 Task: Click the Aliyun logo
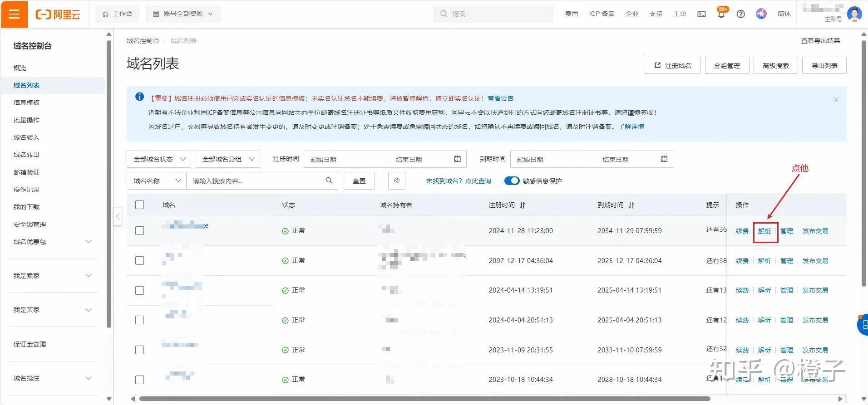[58, 15]
